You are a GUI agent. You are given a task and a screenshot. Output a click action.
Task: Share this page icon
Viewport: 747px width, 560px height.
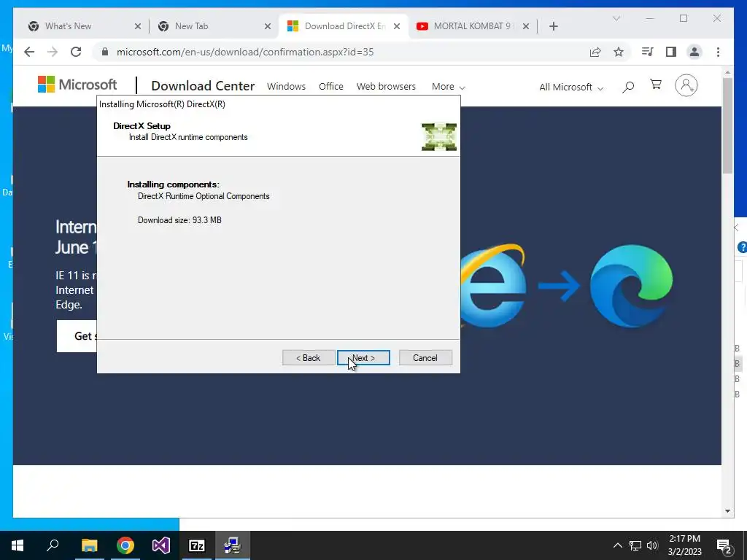(x=595, y=52)
